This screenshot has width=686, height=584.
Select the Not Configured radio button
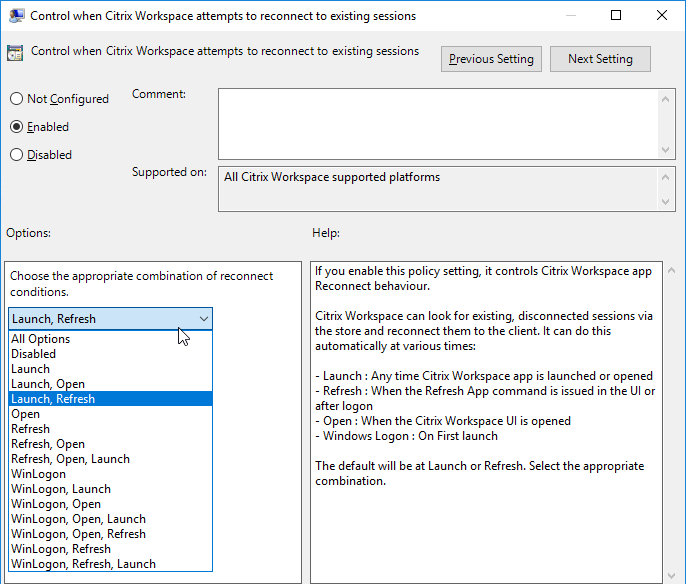pyautogui.click(x=16, y=99)
